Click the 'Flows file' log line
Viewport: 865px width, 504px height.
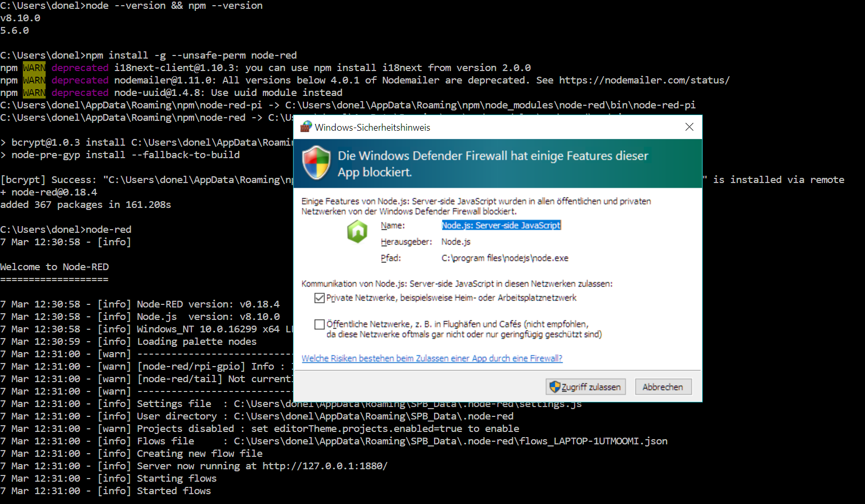334,441
